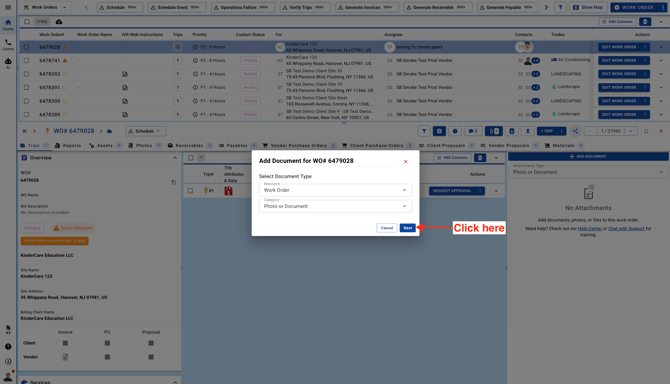Viewport: 670px width, 384px height.
Task: Show next queue tabs with right chevron
Action: [546, 7]
